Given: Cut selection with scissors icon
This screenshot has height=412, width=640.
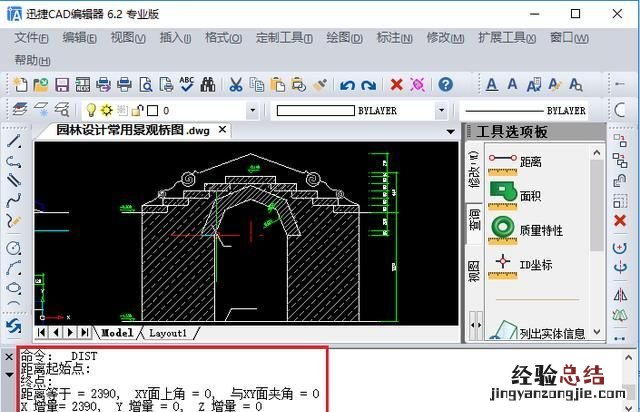Looking at the screenshot, I should [x=236, y=85].
